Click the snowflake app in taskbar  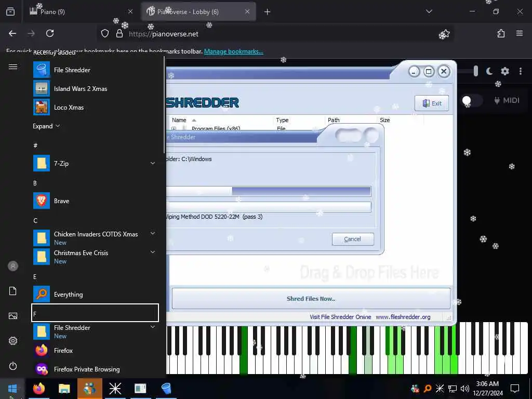click(115, 388)
